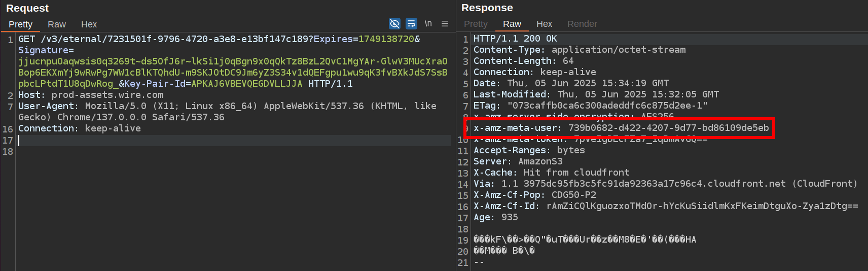
Task: Click the HTTP/1.1 200 OK status line
Action: pos(515,39)
